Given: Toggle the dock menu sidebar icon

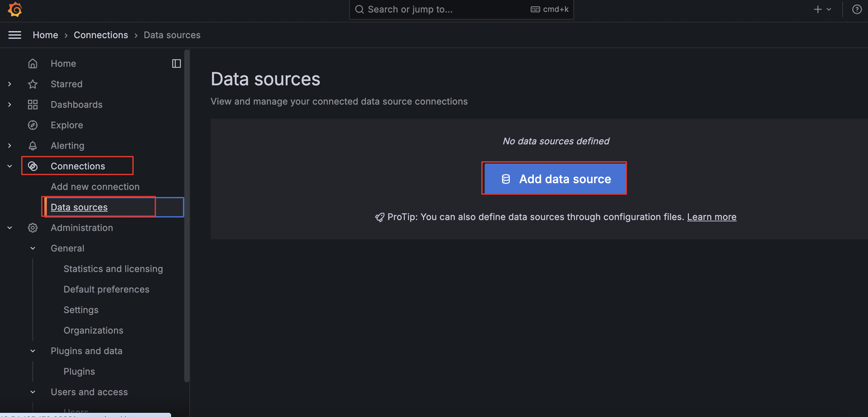Looking at the screenshot, I should [x=176, y=64].
